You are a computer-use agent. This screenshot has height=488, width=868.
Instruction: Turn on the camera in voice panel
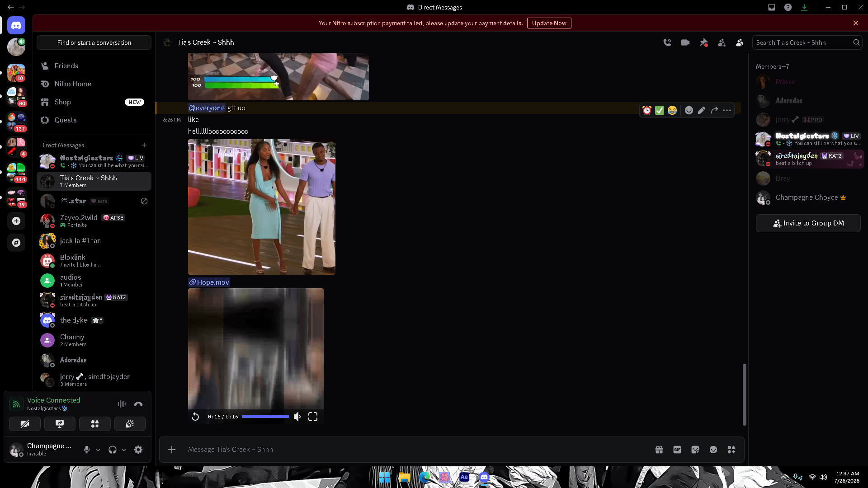point(25,424)
